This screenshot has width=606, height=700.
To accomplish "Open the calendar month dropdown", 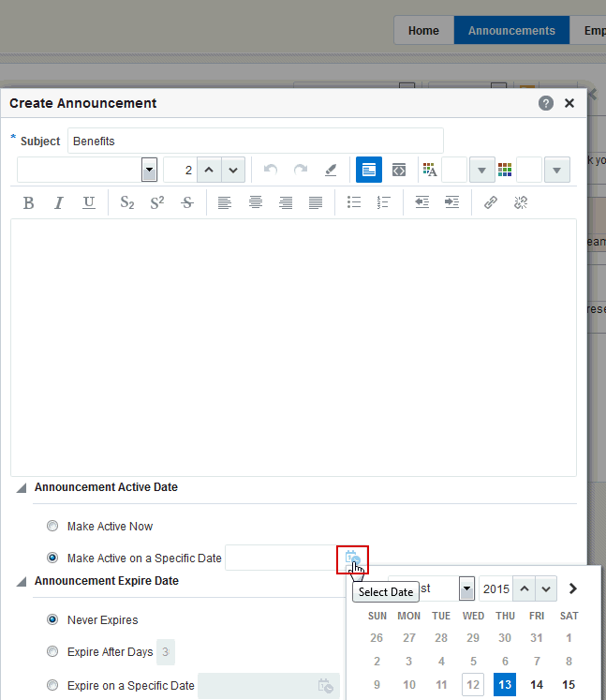I will click(466, 588).
